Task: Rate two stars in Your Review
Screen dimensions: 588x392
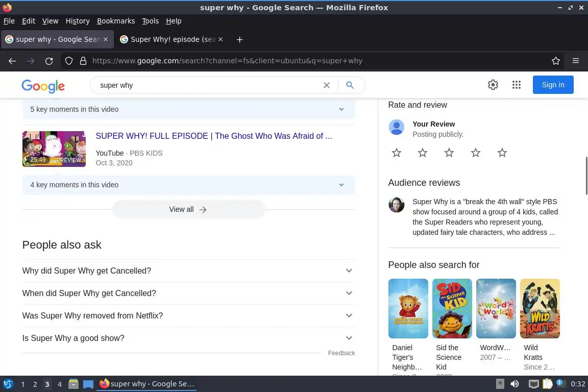Action: [x=423, y=153]
